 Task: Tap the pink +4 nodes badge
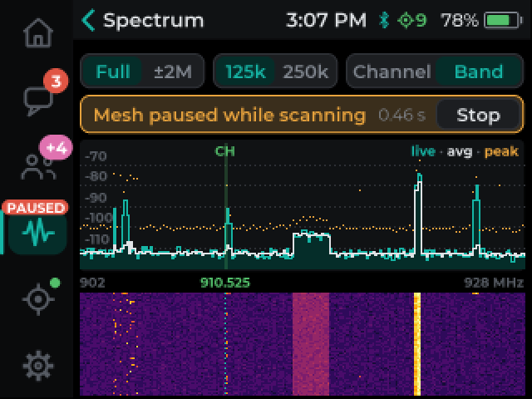[56, 148]
